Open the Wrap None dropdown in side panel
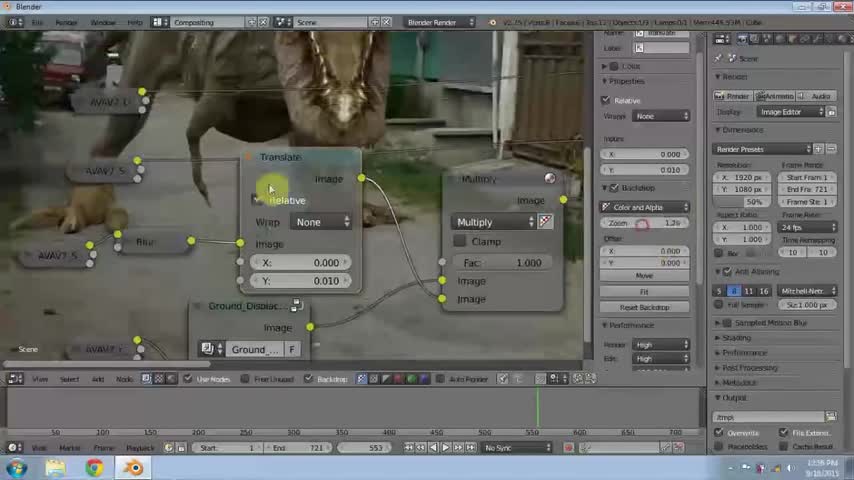Screen dimensions: 854x480 [661, 116]
